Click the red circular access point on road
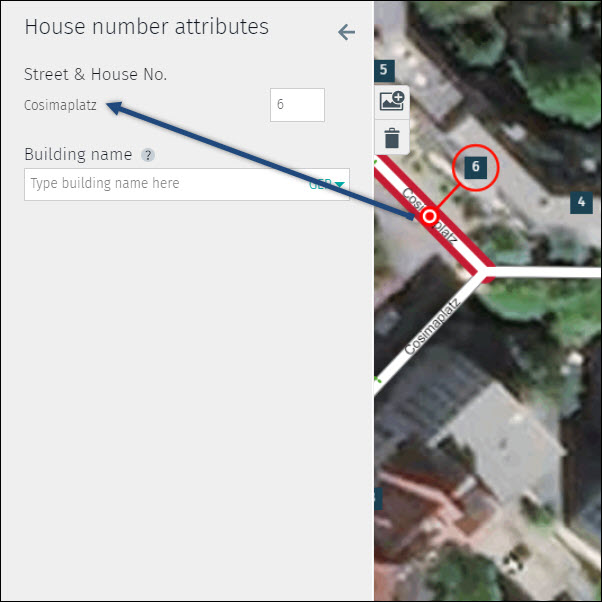The image size is (602, 602). tap(430, 217)
